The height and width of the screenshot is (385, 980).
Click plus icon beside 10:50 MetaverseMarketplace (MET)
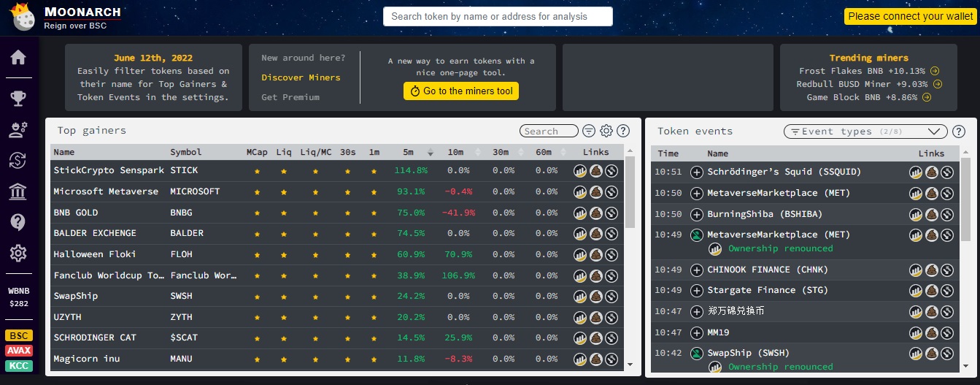(x=697, y=194)
